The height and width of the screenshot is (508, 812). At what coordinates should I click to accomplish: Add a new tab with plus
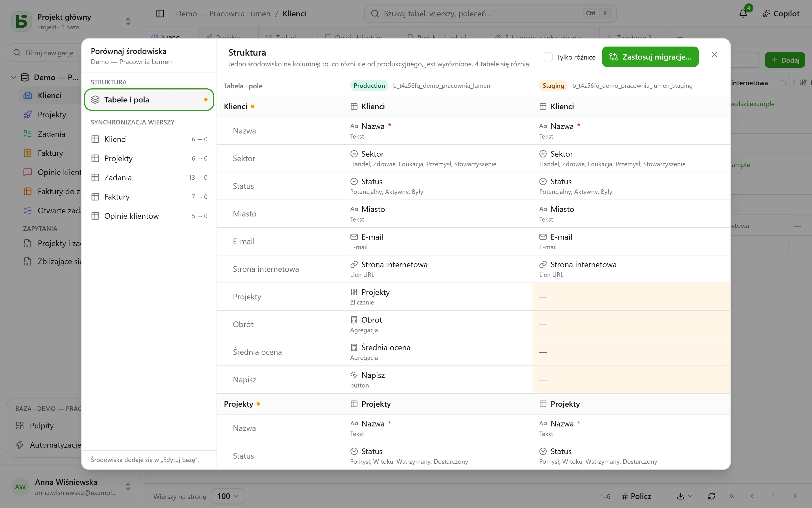[x=680, y=36]
